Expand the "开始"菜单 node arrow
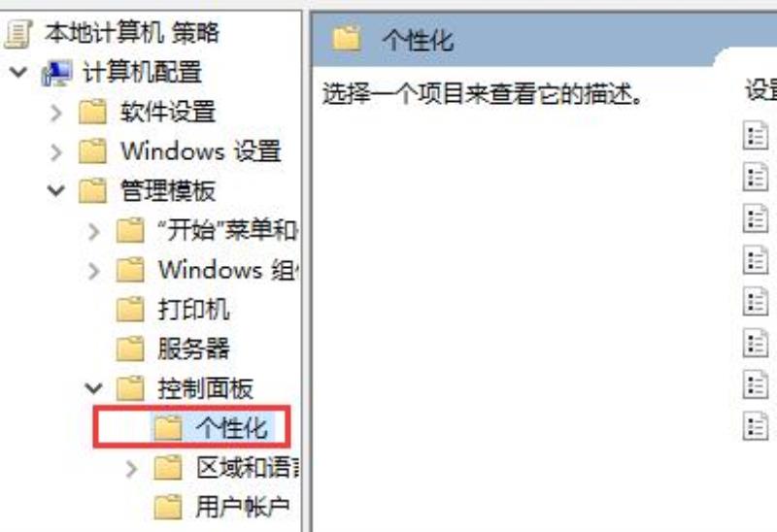Image resolution: width=777 pixels, height=532 pixels. point(93,231)
